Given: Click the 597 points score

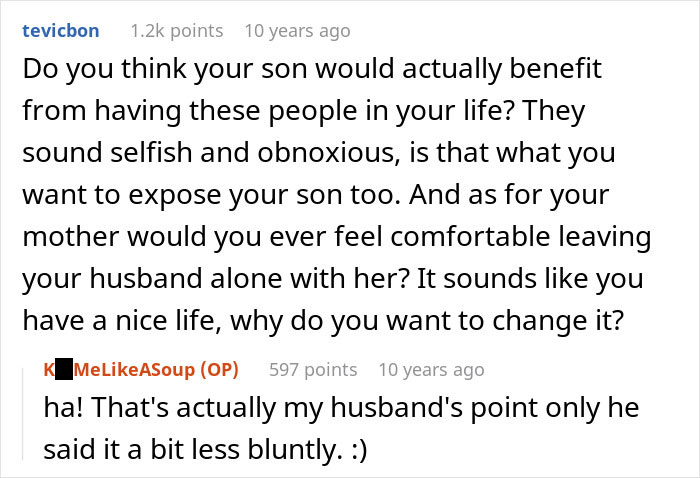Looking at the screenshot, I should pyautogui.click(x=313, y=370).
